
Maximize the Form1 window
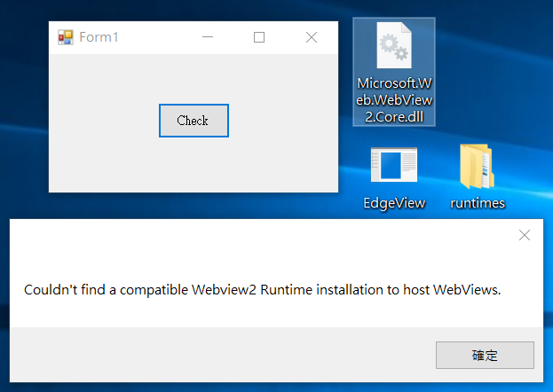point(259,37)
